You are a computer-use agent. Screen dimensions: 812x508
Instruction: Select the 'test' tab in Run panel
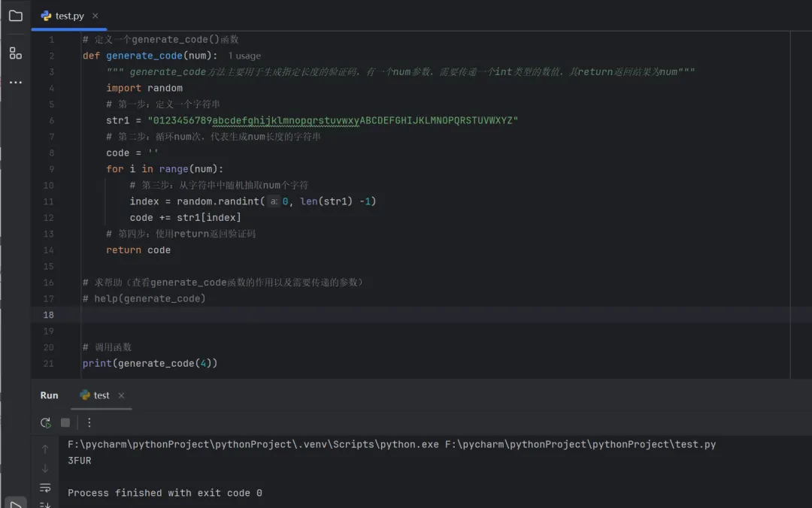click(101, 395)
